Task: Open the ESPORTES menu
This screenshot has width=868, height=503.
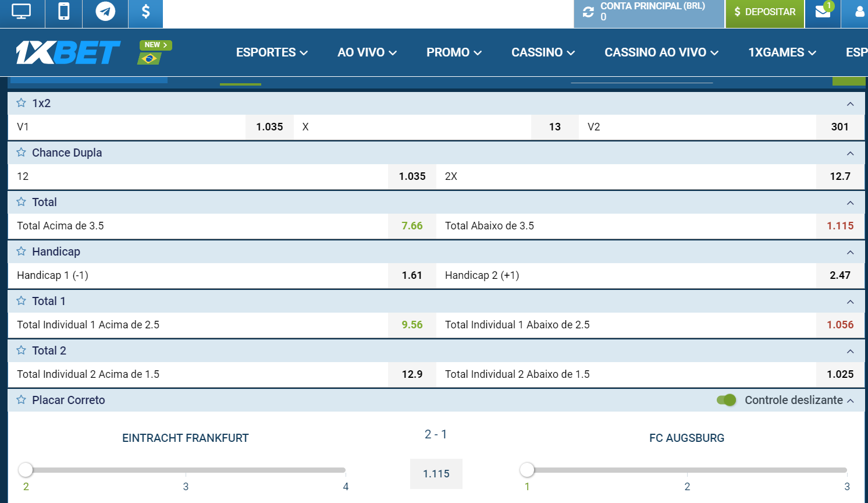Action: [272, 52]
